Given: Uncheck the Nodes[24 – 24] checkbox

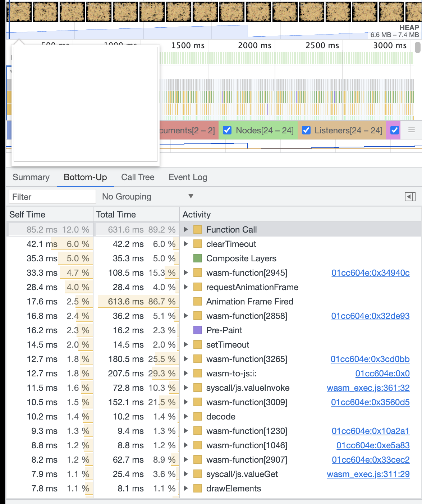Looking at the screenshot, I should (x=227, y=130).
